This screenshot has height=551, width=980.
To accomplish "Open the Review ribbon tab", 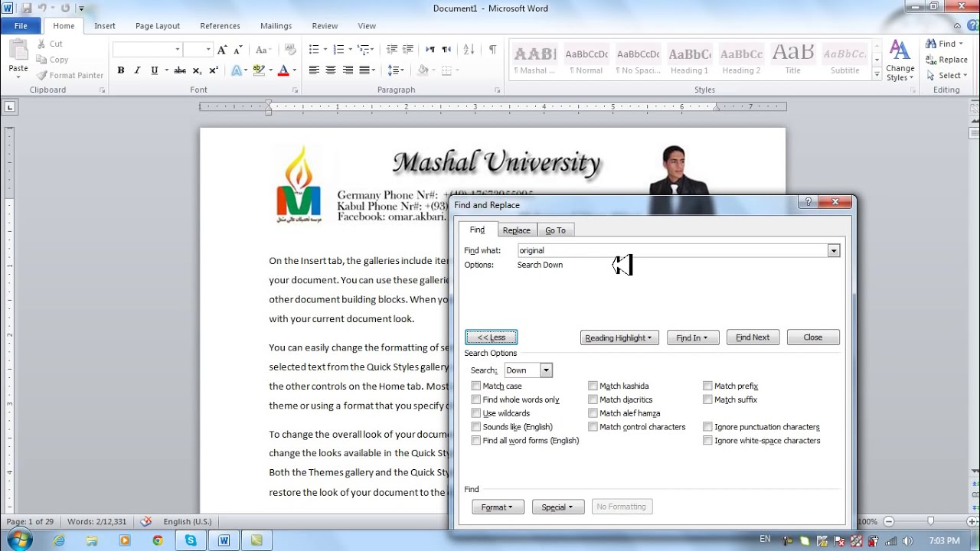I will coord(325,26).
